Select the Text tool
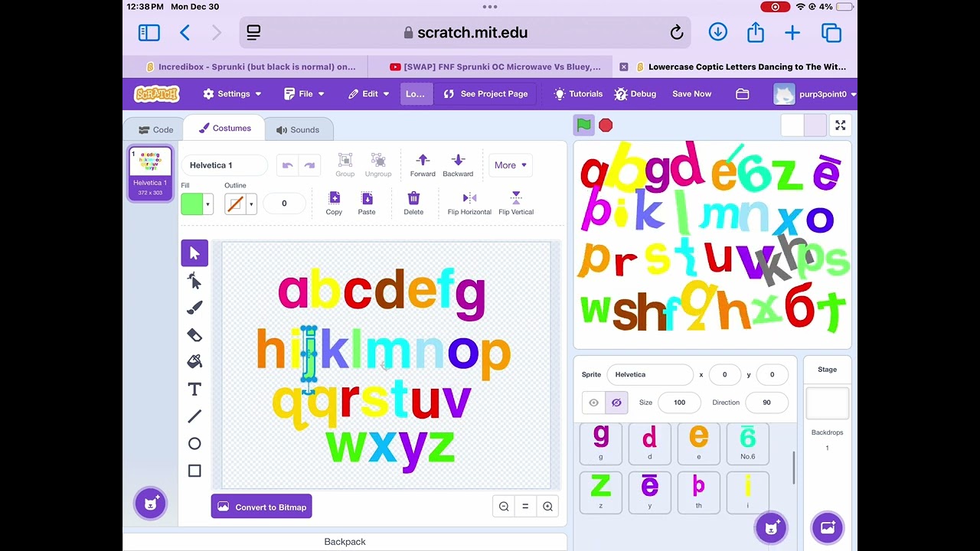The height and width of the screenshot is (551, 980). coord(194,390)
